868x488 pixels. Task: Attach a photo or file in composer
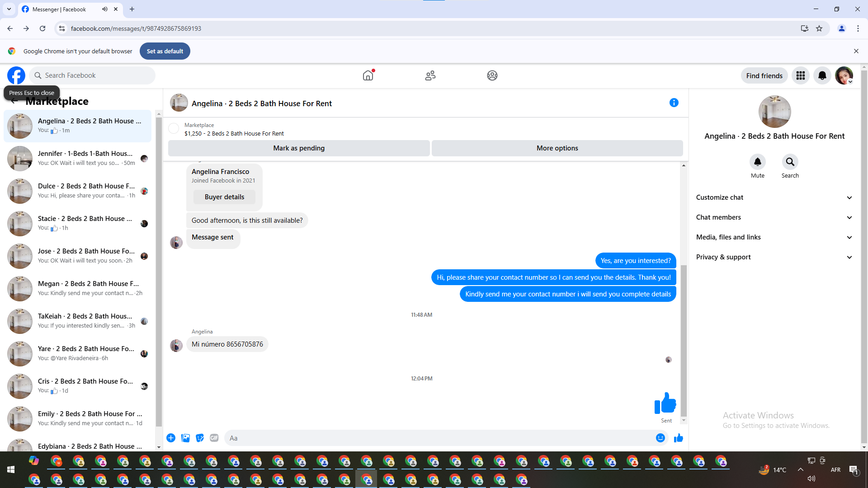(185, 438)
